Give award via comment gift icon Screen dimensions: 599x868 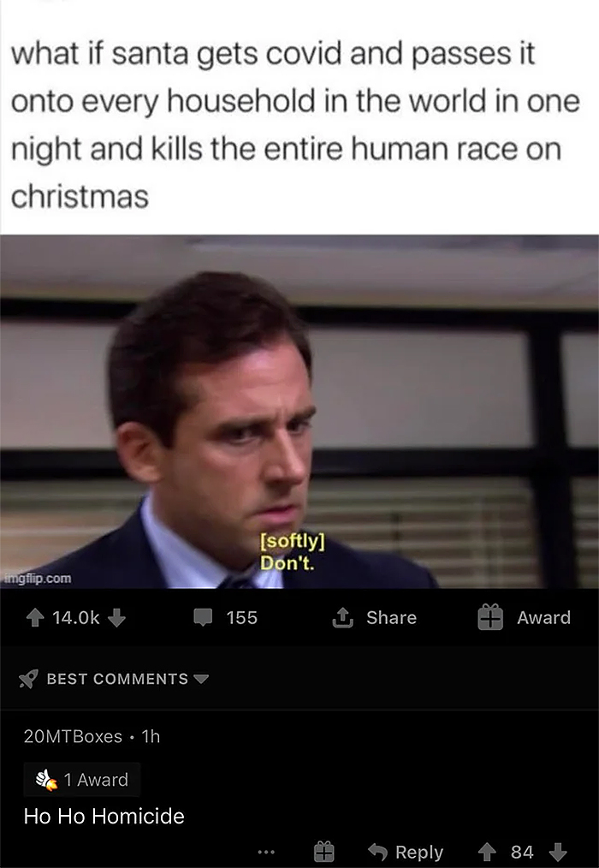324,852
